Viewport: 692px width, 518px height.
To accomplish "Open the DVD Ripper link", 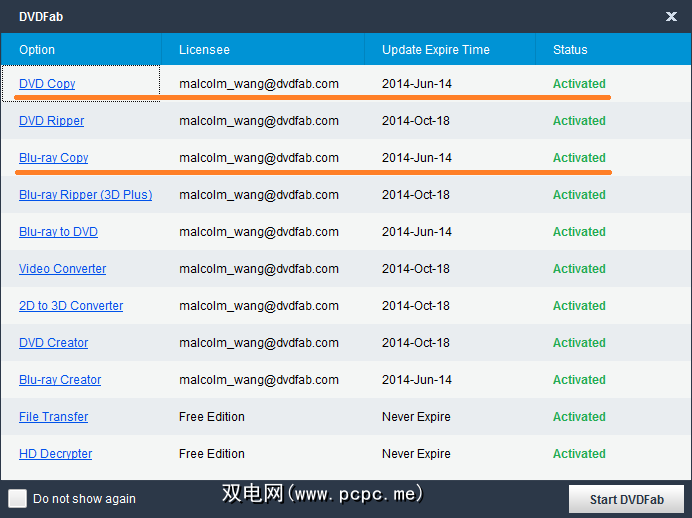I will tap(51, 121).
